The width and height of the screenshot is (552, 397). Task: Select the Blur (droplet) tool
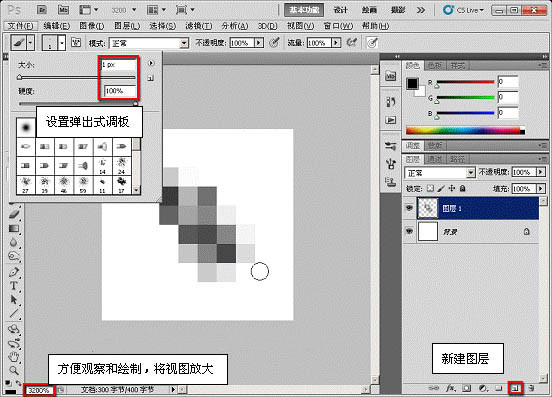click(14, 242)
